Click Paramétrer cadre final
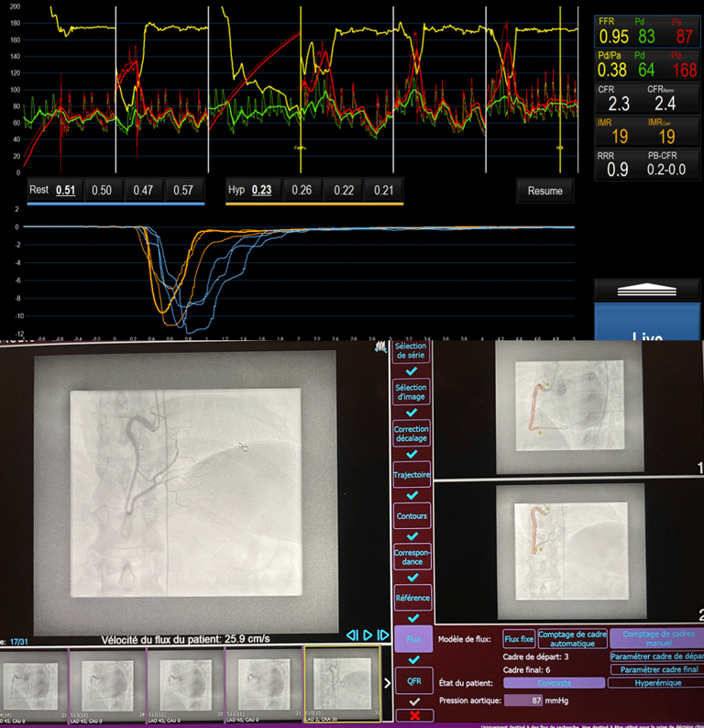 tap(657, 669)
